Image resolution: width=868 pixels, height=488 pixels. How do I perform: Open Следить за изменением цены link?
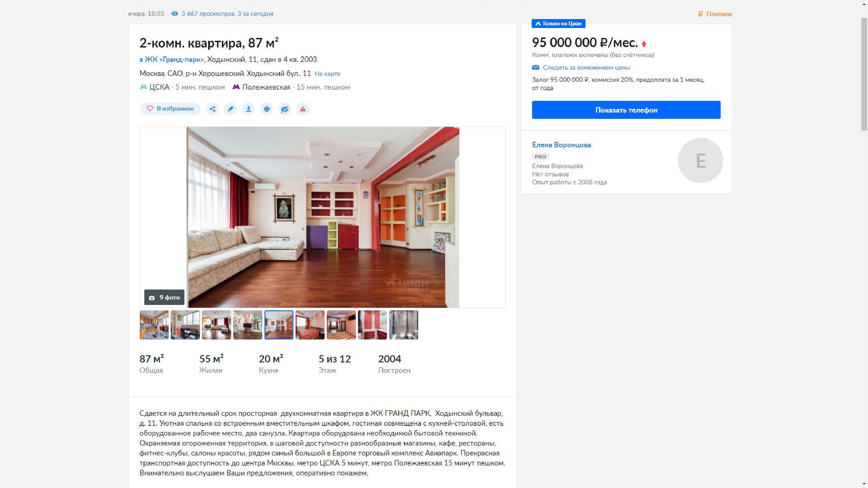[586, 67]
